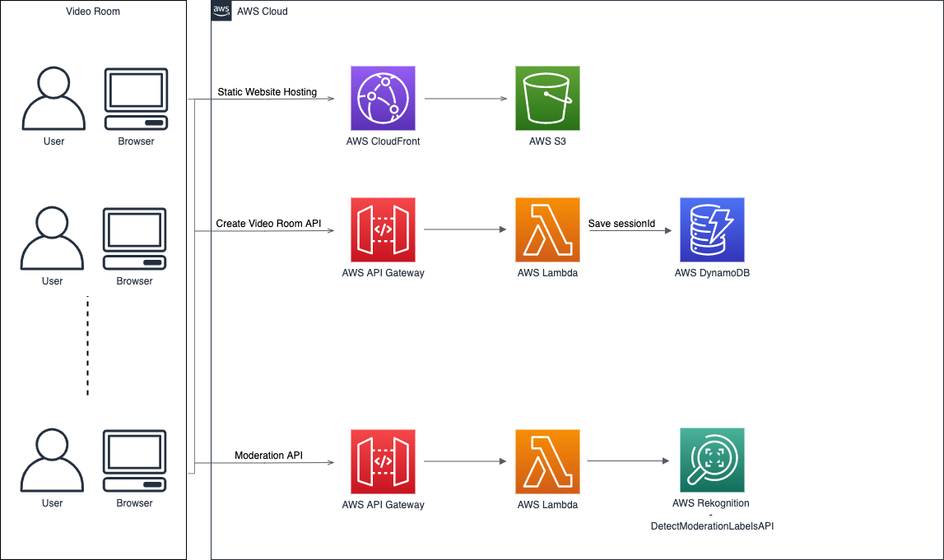The height and width of the screenshot is (560, 944).
Task: Click the arrow from CloudFront to S3
Action: pyautogui.click(x=466, y=99)
